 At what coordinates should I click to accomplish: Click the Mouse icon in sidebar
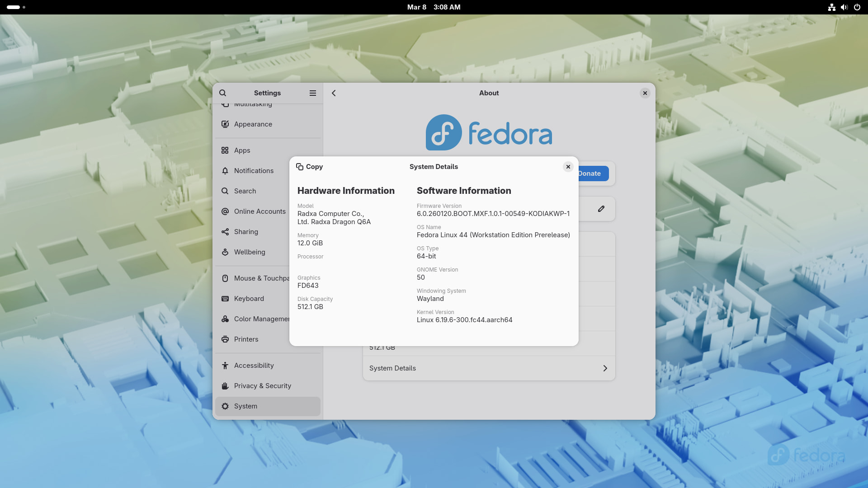point(225,278)
